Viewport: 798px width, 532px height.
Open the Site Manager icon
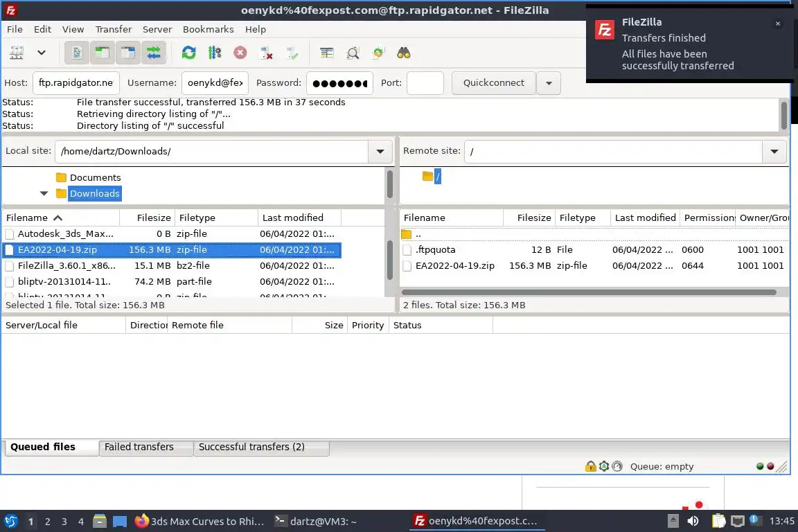click(x=17, y=53)
